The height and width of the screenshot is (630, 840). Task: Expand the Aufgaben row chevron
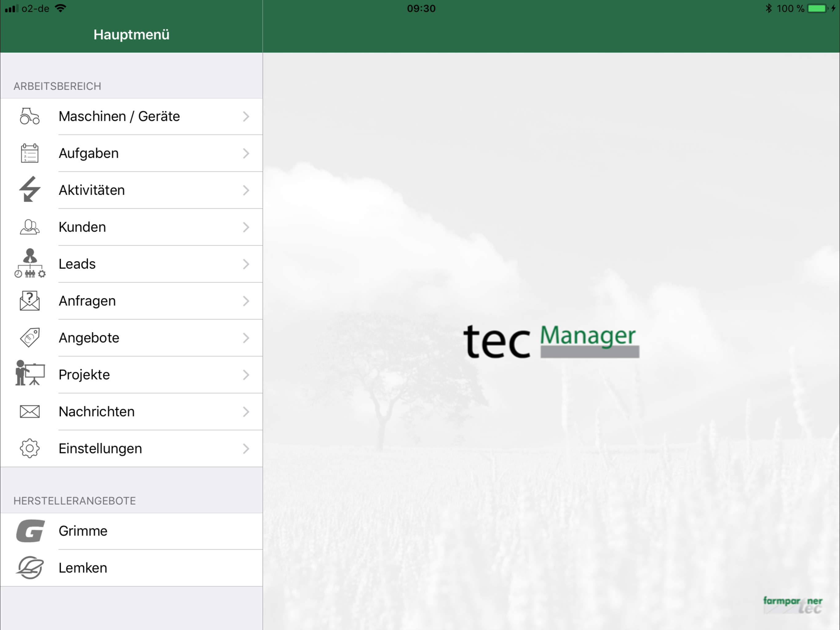246,154
